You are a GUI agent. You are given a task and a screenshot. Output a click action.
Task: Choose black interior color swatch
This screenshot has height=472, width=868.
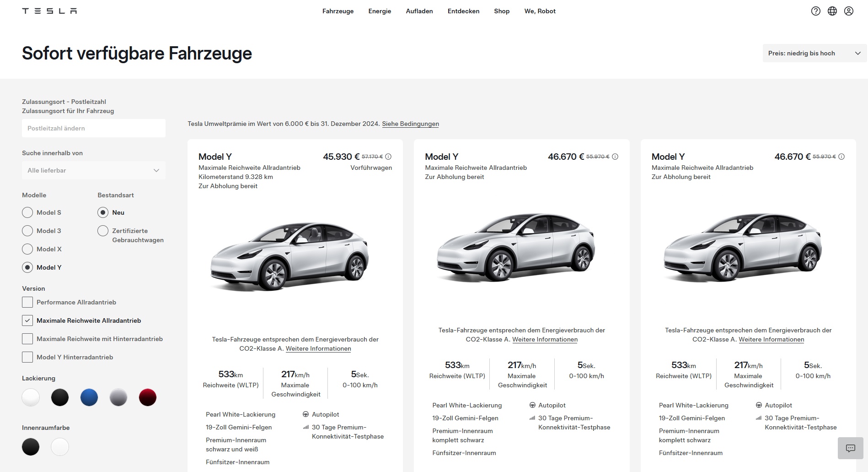[31, 447]
